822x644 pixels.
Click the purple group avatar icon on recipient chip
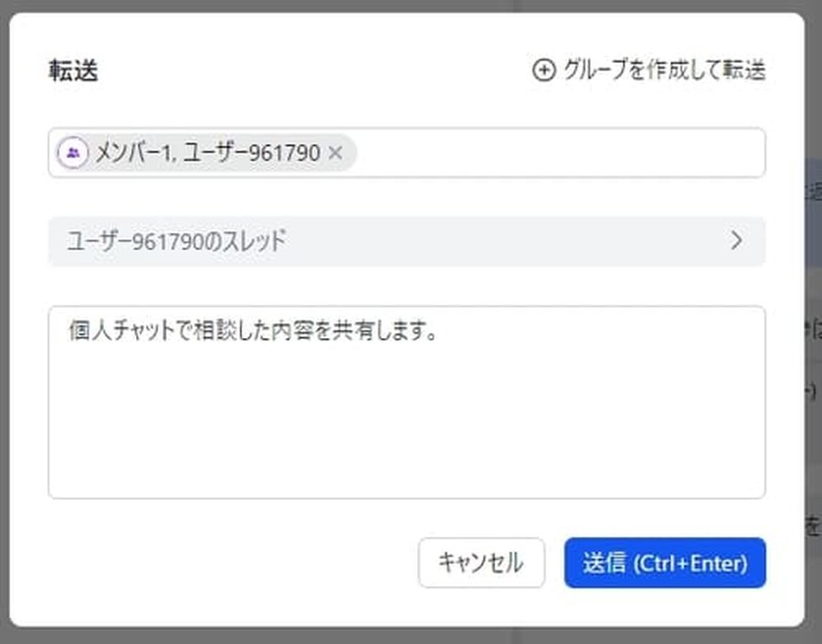tap(73, 153)
